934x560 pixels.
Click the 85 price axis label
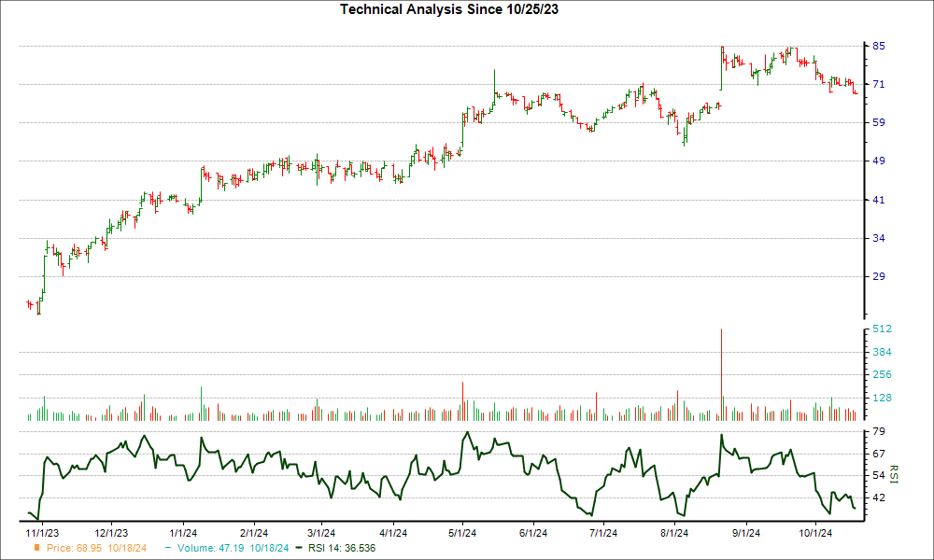[879, 46]
